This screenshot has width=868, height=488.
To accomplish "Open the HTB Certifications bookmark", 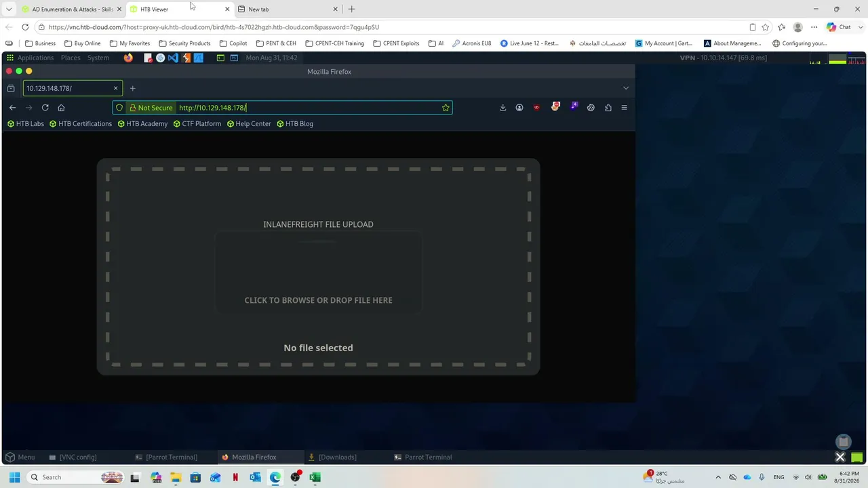I will [x=81, y=124].
